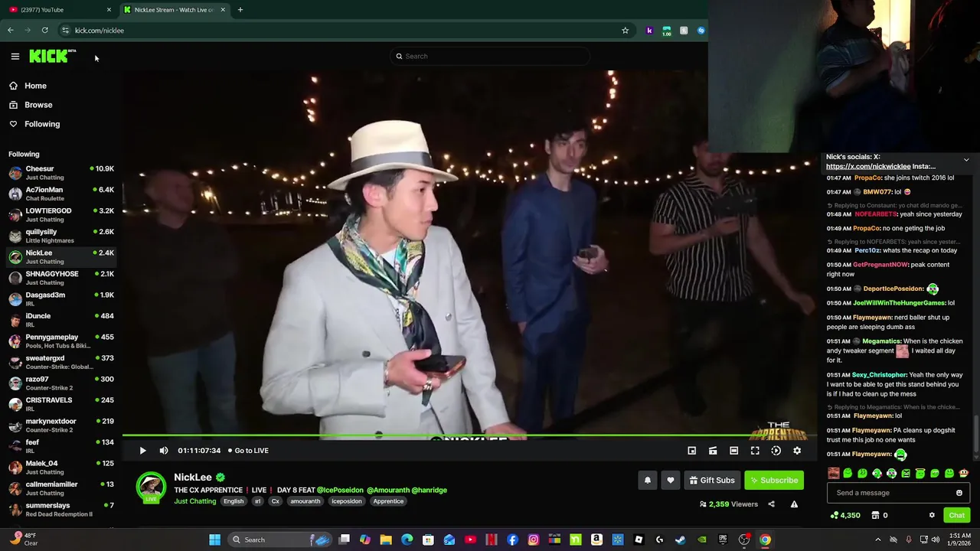This screenshot has width=980, height=551.
Task: Click the Kick browser extension icon
Action: [x=649, y=31]
